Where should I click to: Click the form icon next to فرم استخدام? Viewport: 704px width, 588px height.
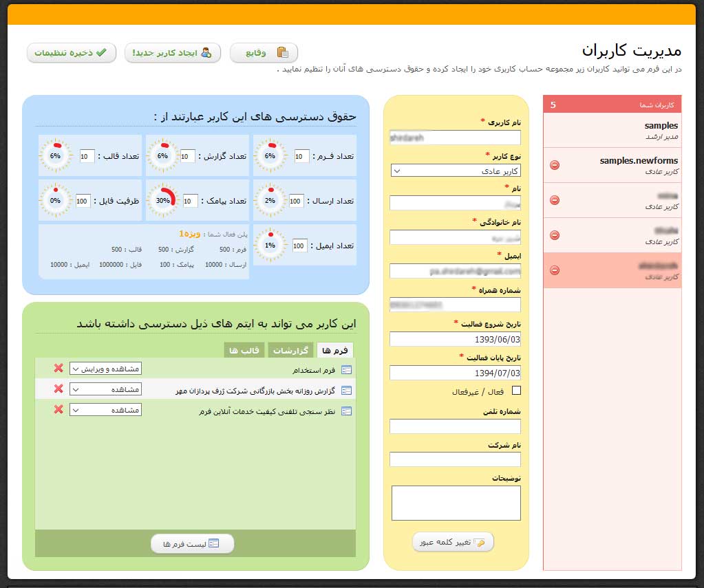click(348, 369)
